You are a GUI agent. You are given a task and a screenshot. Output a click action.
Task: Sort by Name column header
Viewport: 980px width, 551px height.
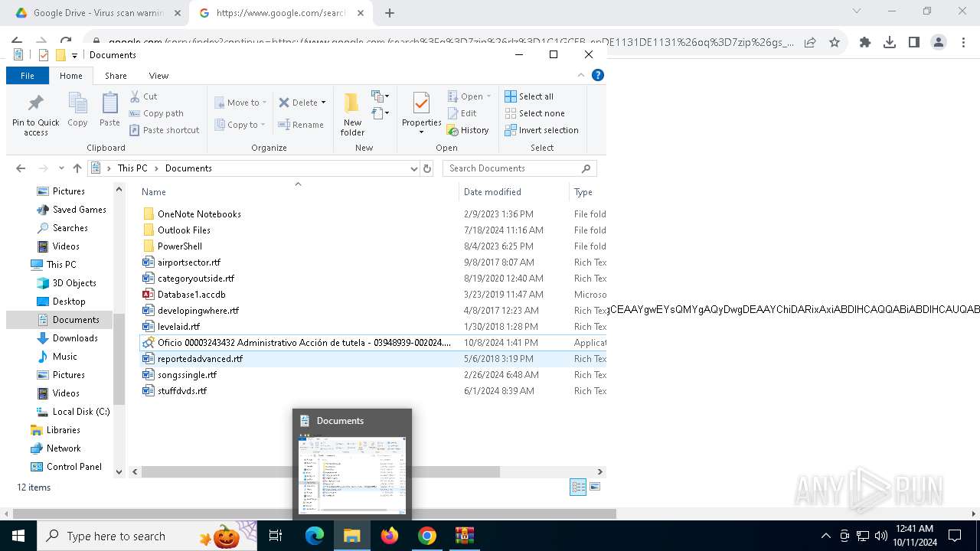pos(298,192)
